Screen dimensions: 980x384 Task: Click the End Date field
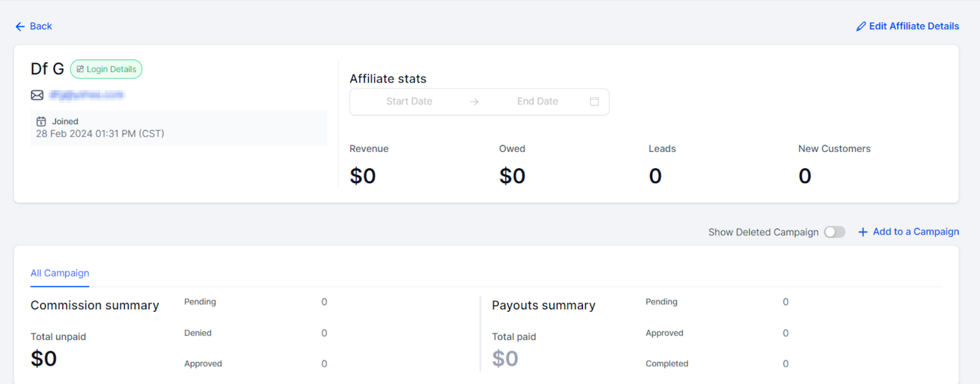[537, 102]
